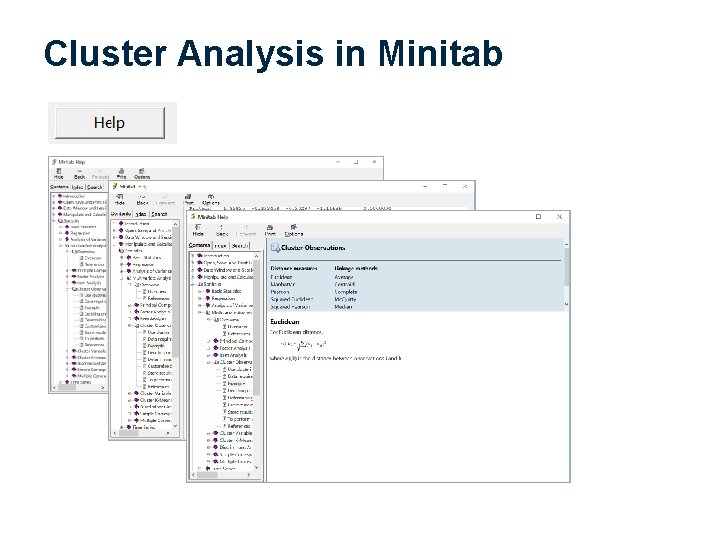The height and width of the screenshot is (540, 720).
Task: Click Print in the middle Minitab Help window
Action: (188, 199)
